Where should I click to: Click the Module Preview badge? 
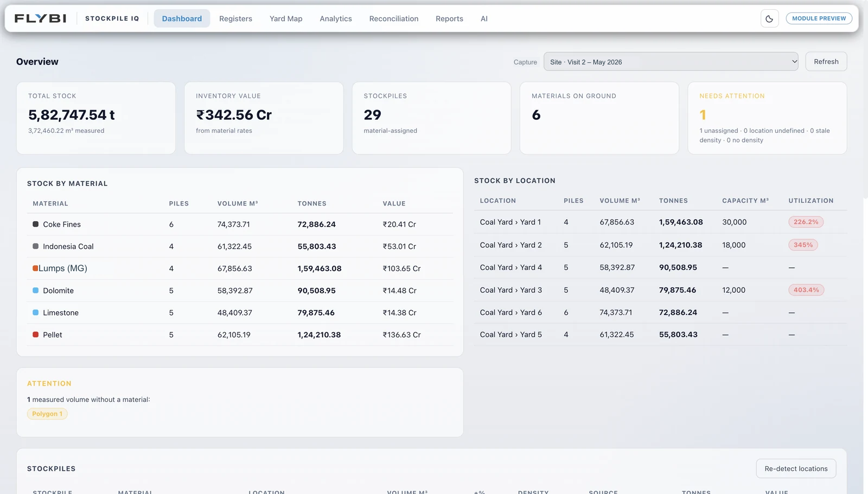click(819, 18)
